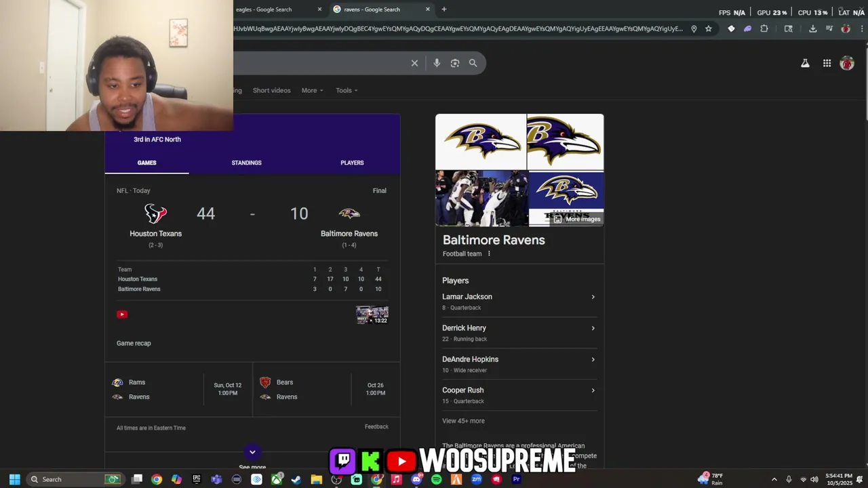Open the Tools dropdown in search filters
Image resolution: width=868 pixels, height=488 pixels.
(347, 90)
